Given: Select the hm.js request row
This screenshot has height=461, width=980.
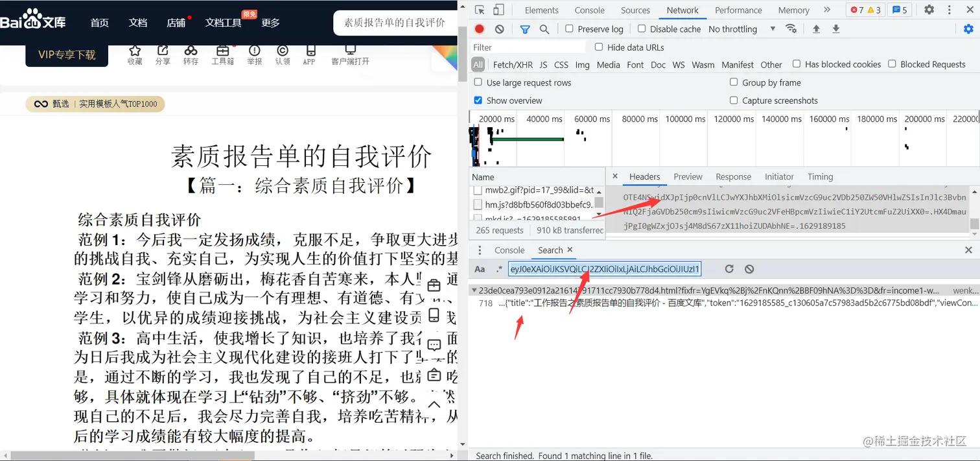Looking at the screenshot, I should pyautogui.click(x=533, y=205).
